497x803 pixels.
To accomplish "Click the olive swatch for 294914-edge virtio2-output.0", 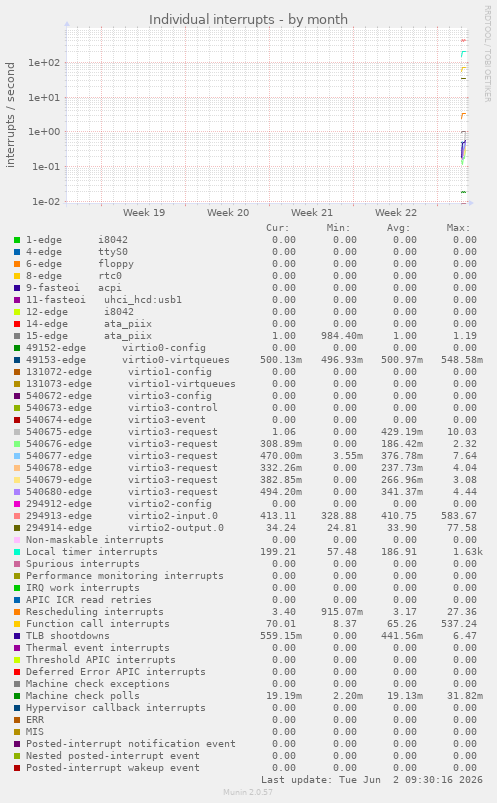I will click(x=17, y=528).
